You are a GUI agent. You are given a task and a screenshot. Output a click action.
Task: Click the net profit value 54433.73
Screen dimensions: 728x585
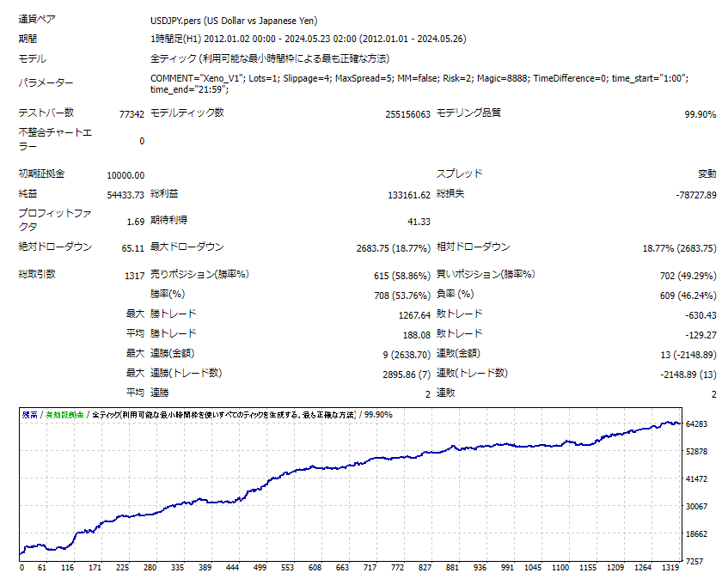point(125,195)
